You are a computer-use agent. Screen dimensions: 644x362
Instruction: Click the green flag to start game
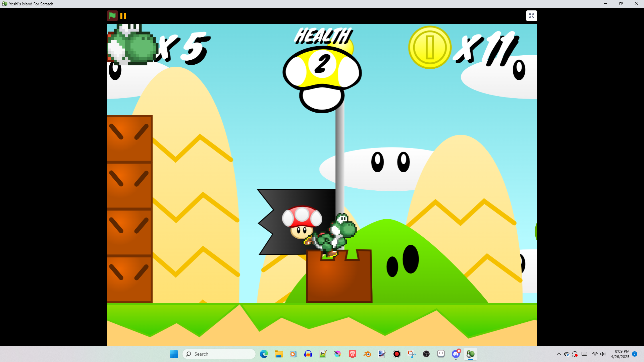pyautogui.click(x=112, y=16)
